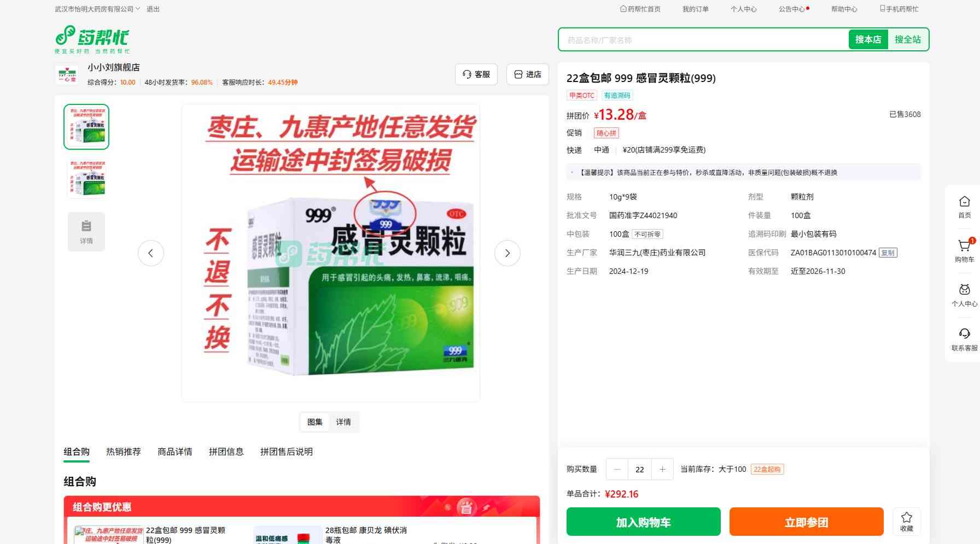Screen dimensions: 980x544
Task: Go to 首页 via the sidebar house icon
Action: 965,207
